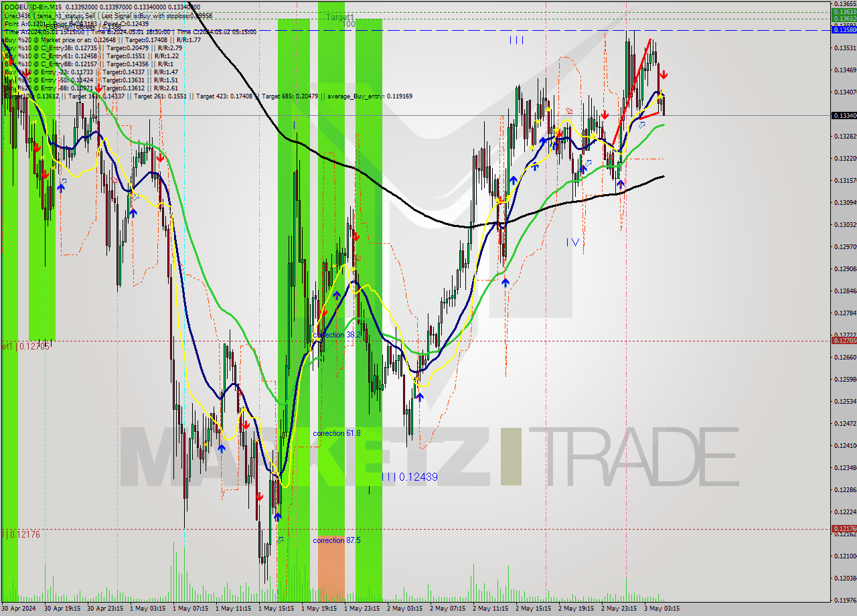Viewport: 857px width, 616px height.
Task: Click the current price tag 0.13340
Action: click(844, 115)
